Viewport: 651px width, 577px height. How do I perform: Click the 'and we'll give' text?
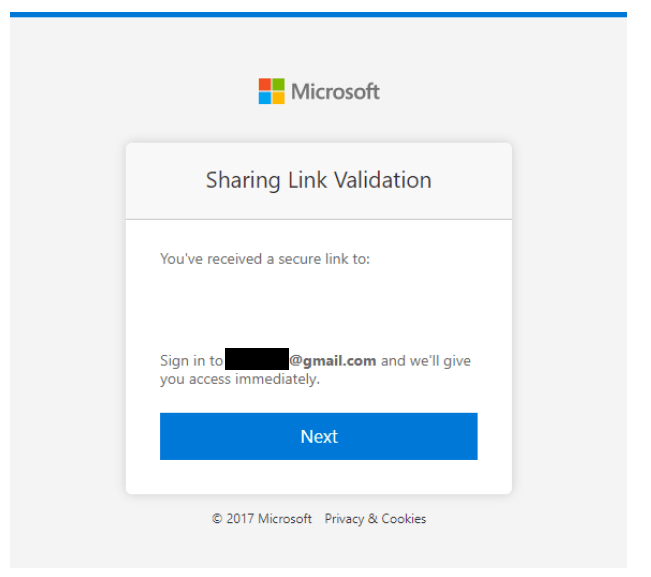click(426, 361)
